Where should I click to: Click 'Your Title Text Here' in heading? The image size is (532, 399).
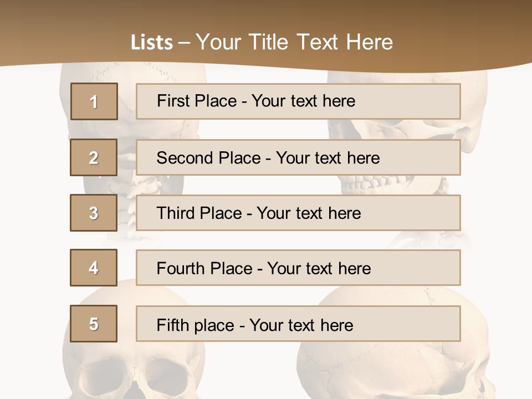click(294, 42)
